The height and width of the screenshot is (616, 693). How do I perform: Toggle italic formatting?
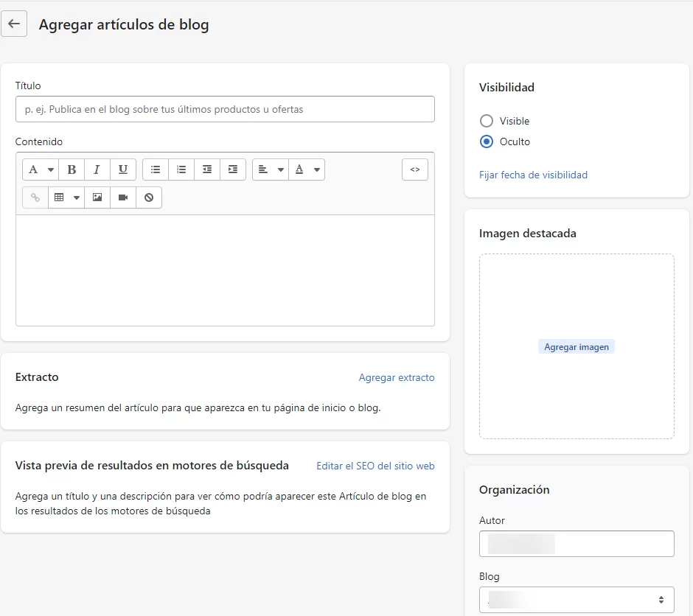tap(97, 169)
